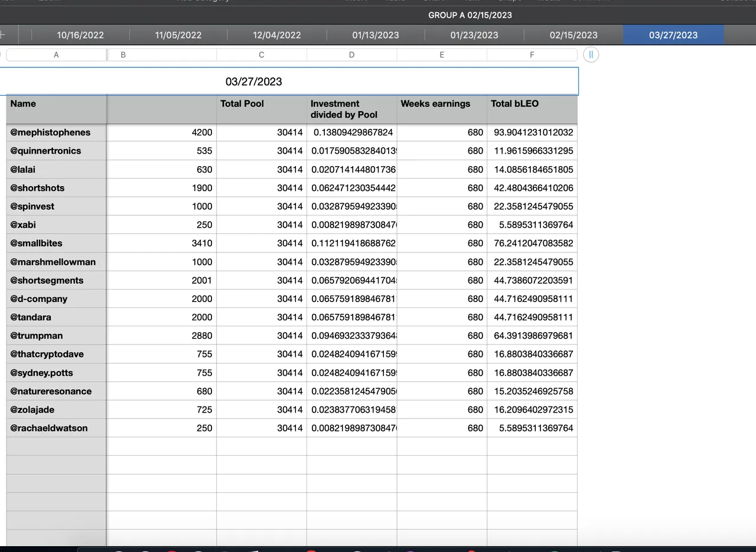Select the Total Pool header cell
This screenshot has width=756, height=552.
pyautogui.click(x=262, y=109)
